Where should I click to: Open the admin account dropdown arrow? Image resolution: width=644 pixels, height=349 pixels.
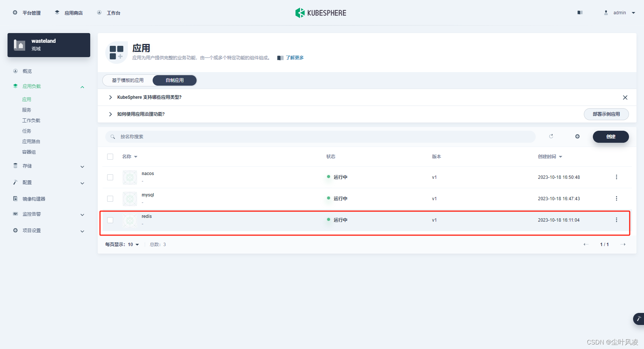tap(633, 13)
